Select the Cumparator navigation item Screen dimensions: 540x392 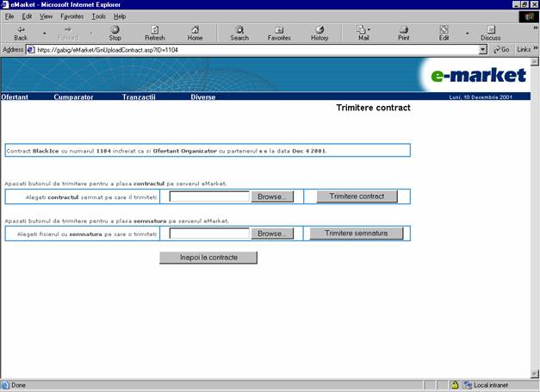[73, 97]
